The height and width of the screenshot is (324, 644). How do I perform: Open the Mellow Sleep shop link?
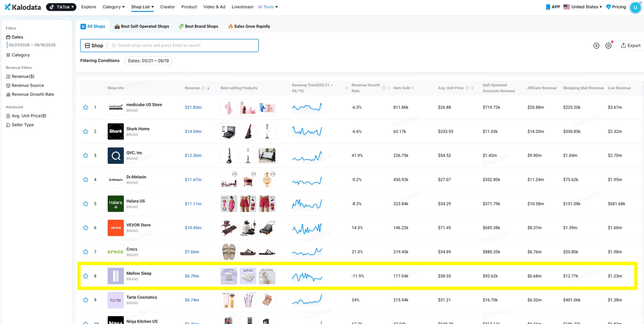coord(139,274)
